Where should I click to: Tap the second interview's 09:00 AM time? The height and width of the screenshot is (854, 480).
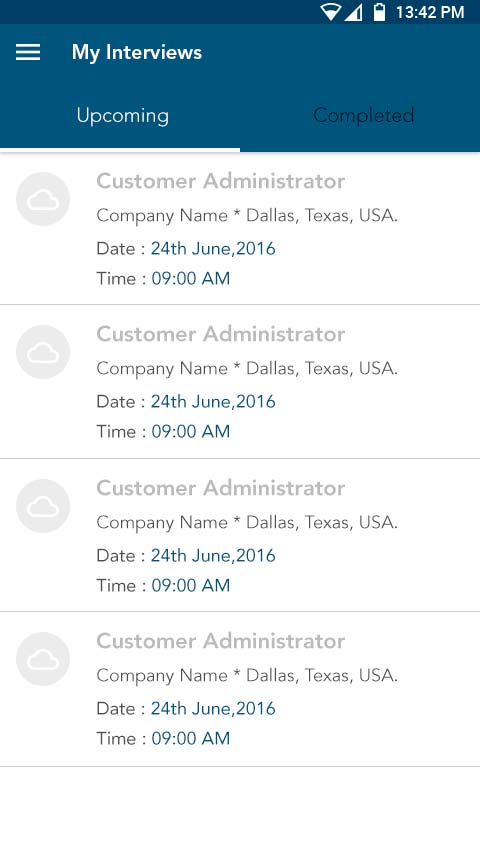point(191,431)
